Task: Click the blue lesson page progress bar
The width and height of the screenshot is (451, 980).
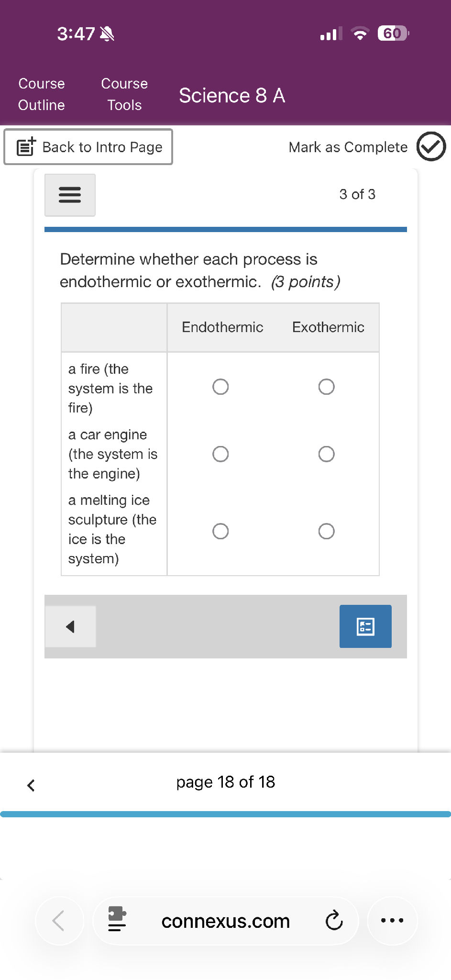Action: click(225, 814)
